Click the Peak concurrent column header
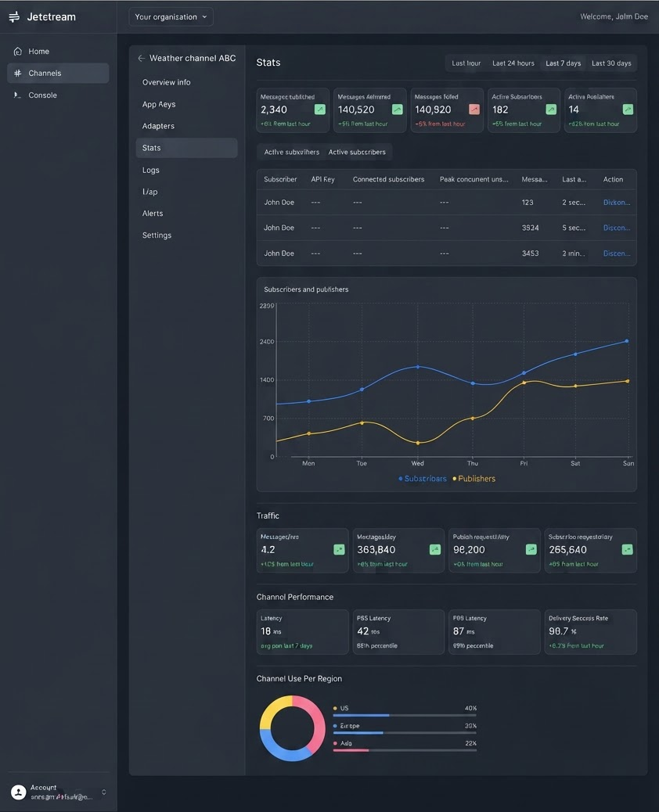Viewport: 659px width, 812px height. (x=474, y=179)
